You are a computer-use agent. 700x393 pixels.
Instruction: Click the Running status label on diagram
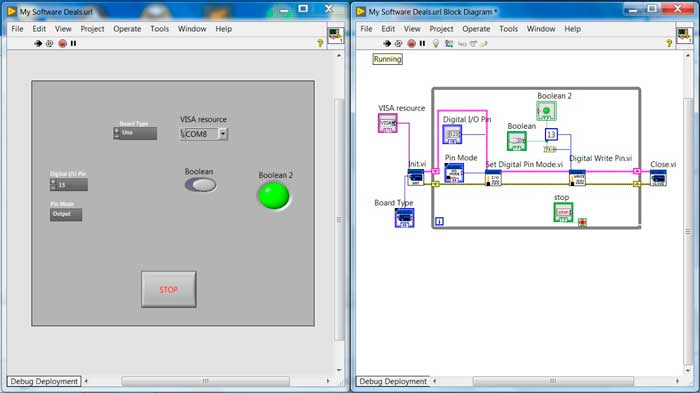pyautogui.click(x=388, y=59)
